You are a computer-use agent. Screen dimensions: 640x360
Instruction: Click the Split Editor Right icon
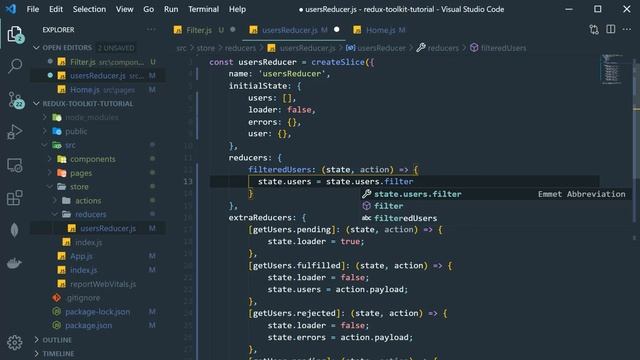point(611,29)
